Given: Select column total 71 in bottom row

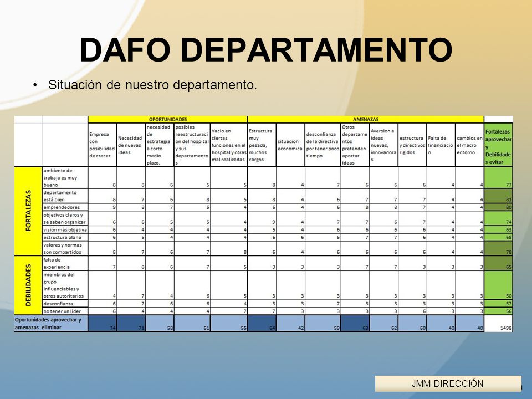Looking at the screenshot, I should point(131,324).
